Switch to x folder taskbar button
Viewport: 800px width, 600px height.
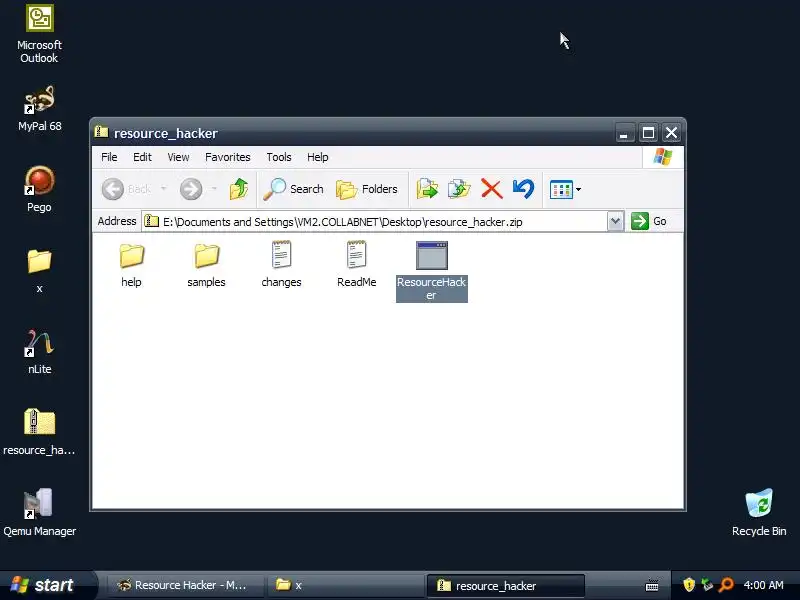[x=345, y=585]
